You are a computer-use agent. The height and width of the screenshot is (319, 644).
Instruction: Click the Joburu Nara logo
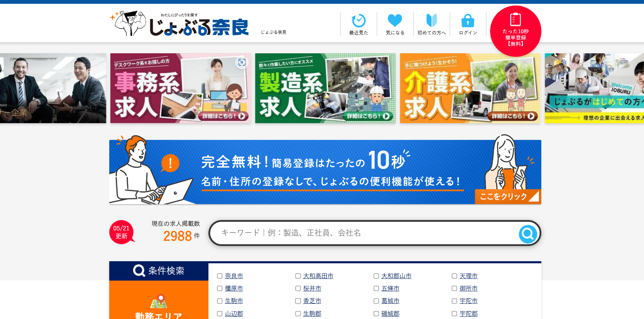point(180,24)
